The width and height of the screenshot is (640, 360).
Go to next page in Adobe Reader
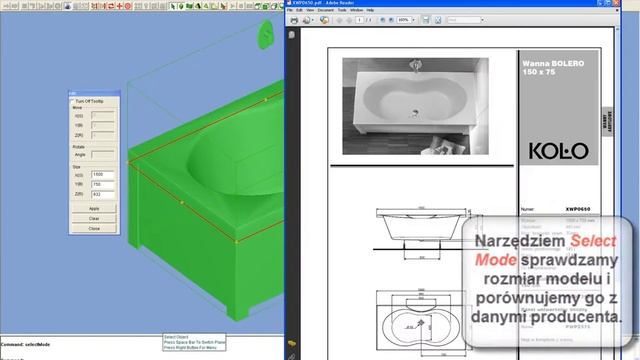pos(349,20)
